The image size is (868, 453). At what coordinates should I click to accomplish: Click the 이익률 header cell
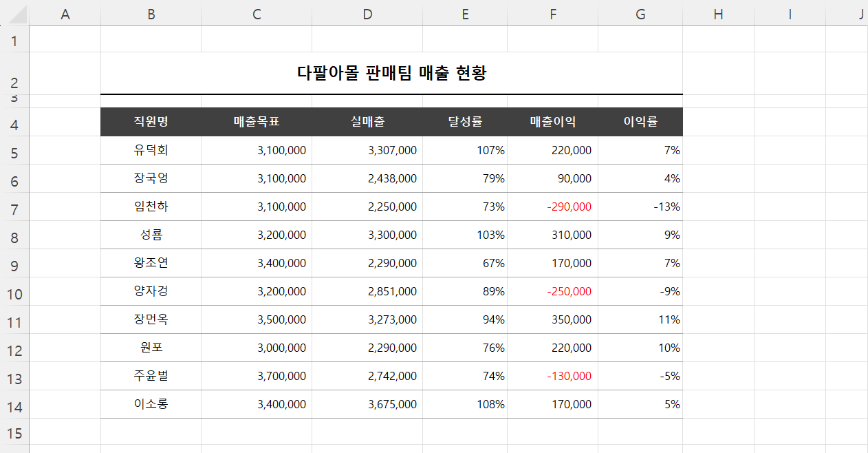click(640, 122)
